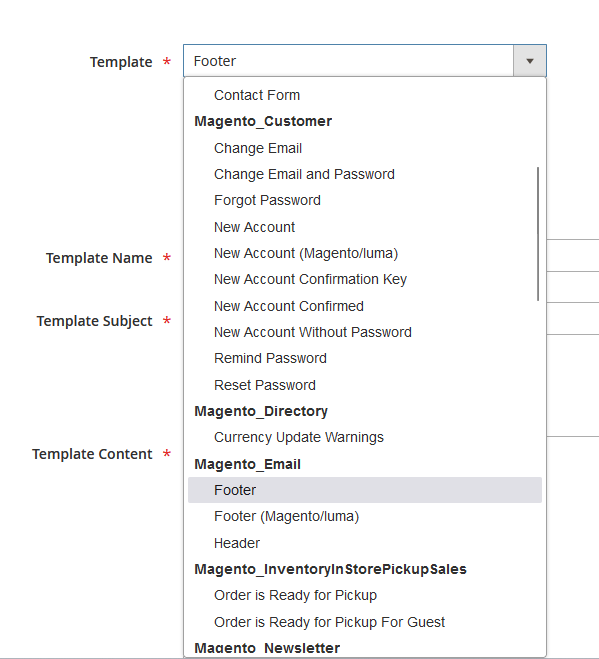Click the Template Content label
The height and width of the screenshot is (659, 599).
click(x=92, y=454)
